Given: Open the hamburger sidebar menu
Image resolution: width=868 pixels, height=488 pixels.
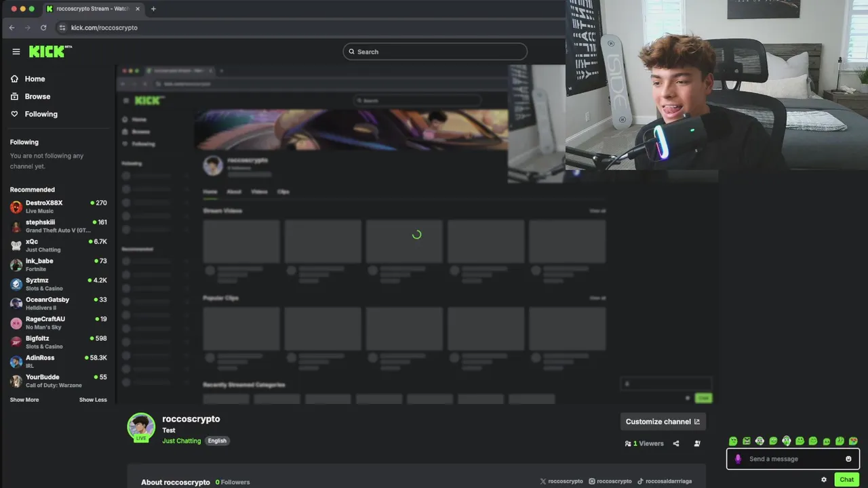Looking at the screenshot, I should coord(16,52).
